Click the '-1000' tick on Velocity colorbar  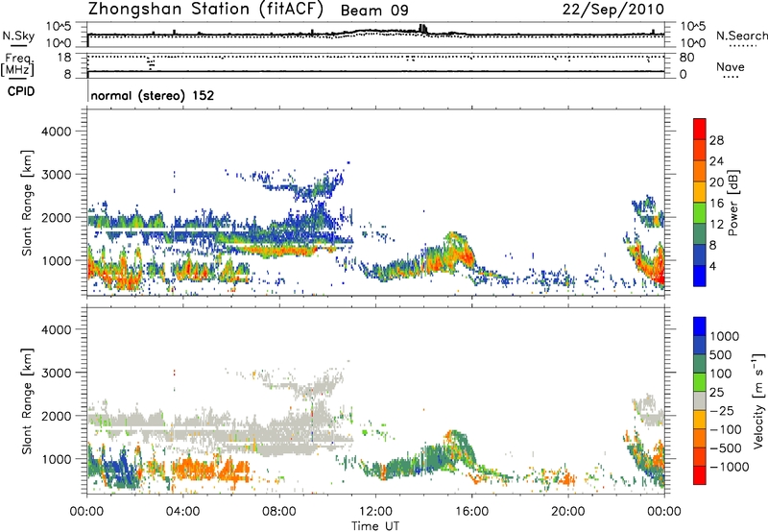click(729, 467)
